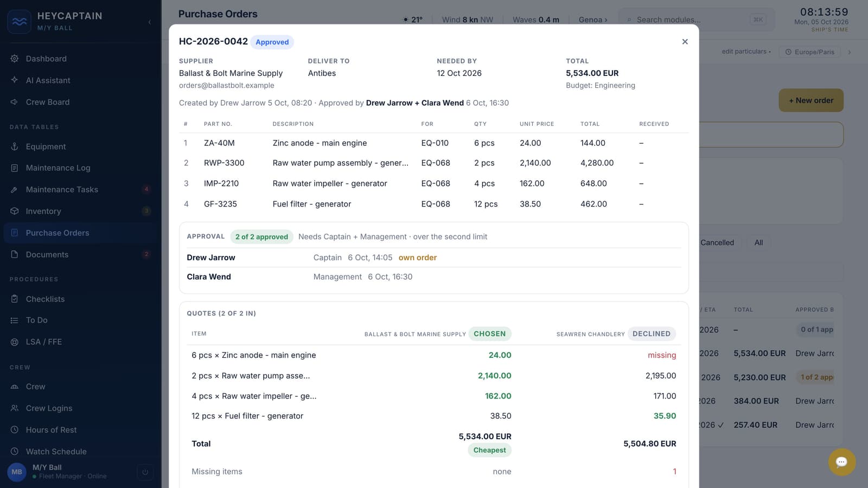Click the New order button

tap(811, 100)
